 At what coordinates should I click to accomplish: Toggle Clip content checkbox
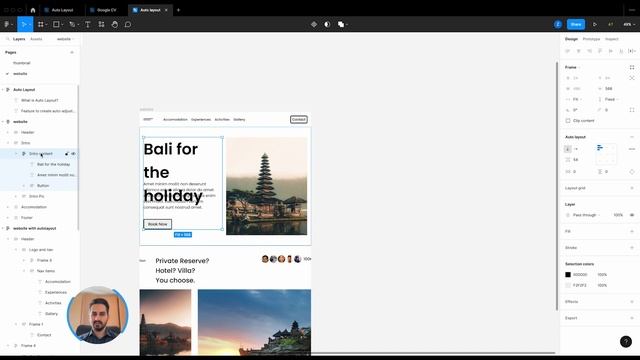coord(568,121)
